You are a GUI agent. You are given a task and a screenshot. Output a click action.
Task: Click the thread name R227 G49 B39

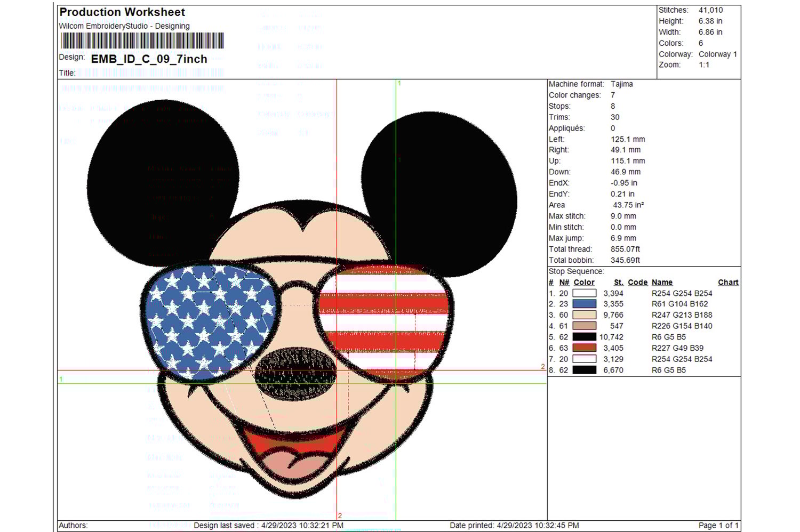(x=678, y=348)
